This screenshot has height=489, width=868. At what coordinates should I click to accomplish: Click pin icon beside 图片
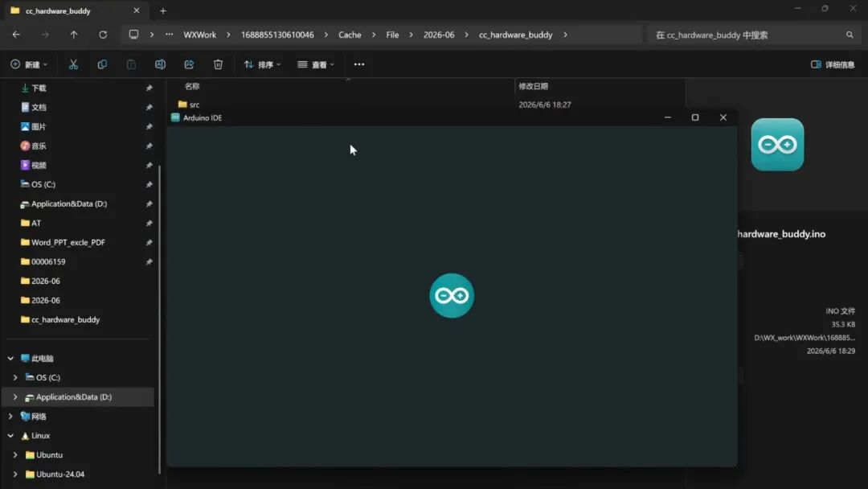(x=149, y=127)
